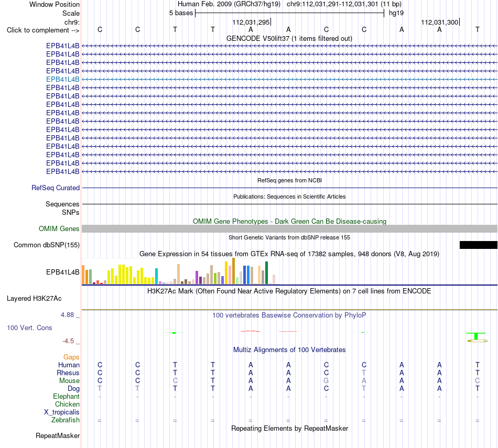The width and height of the screenshot is (498, 448).
Task: Click the 'RefSeq genes from NCBI' title
Action: click(289, 180)
